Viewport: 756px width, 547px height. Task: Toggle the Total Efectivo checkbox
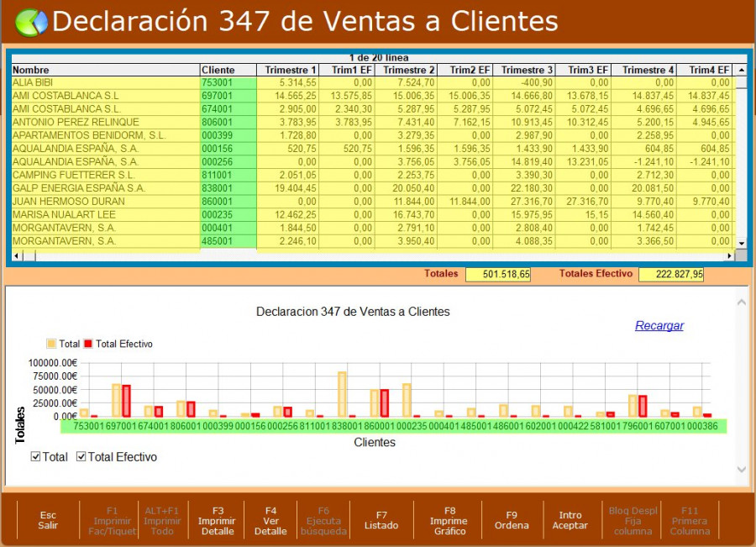pyautogui.click(x=81, y=457)
